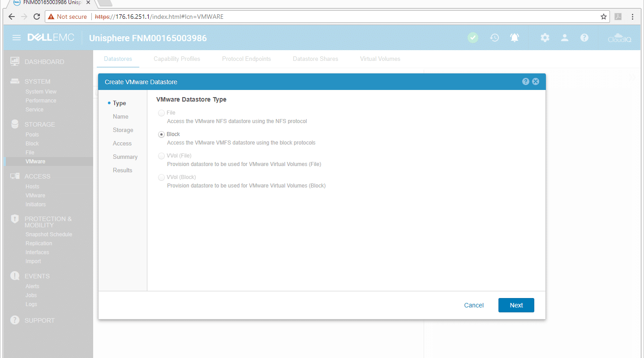Open the settings gear icon
The image size is (644, 358).
[x=545, y=38]
